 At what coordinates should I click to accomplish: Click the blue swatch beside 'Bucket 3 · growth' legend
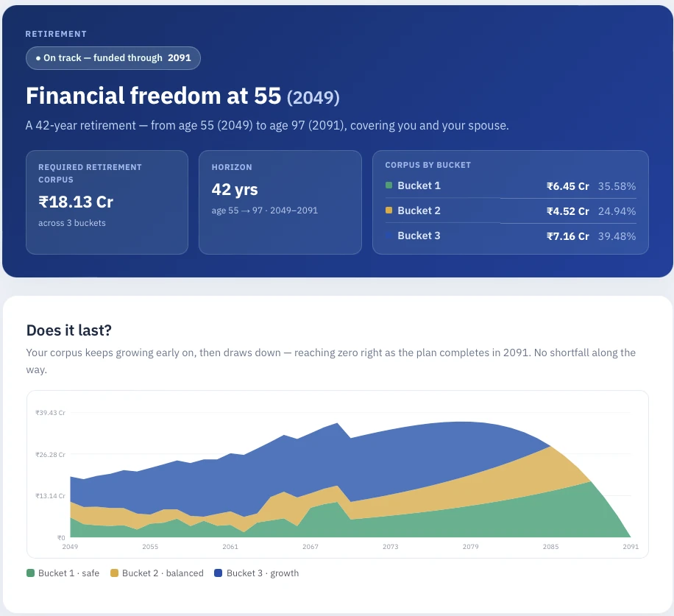coord(219,573)
